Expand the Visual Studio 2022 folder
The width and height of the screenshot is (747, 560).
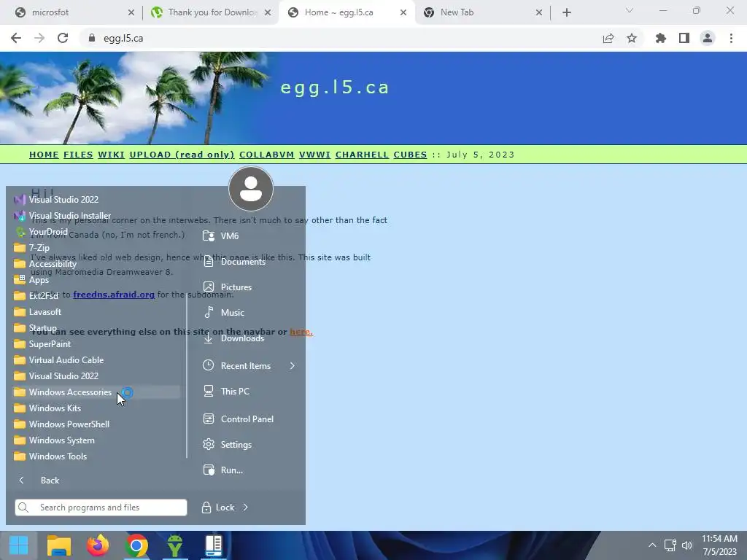click(x=96, y=376)
